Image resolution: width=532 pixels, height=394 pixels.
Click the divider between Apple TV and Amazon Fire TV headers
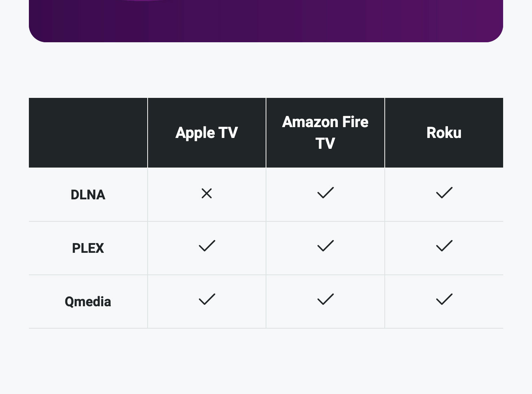tap(266, 133)
